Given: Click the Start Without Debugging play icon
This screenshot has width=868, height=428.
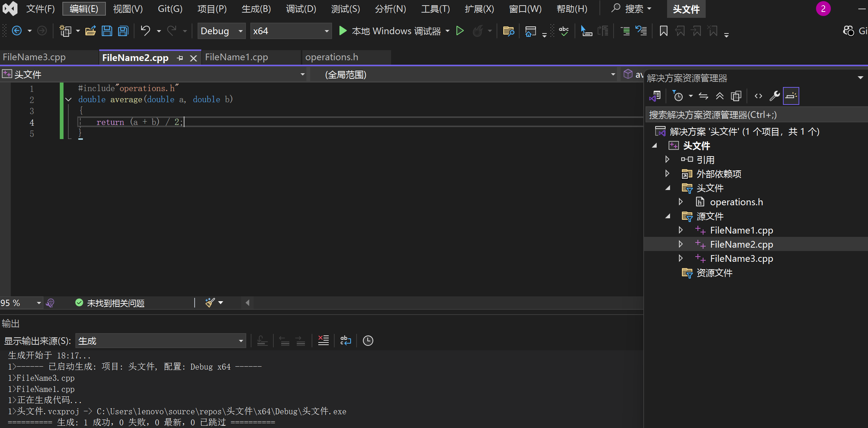Looking at the screenshot, I should pyautogui.click(x=460, y=31).
